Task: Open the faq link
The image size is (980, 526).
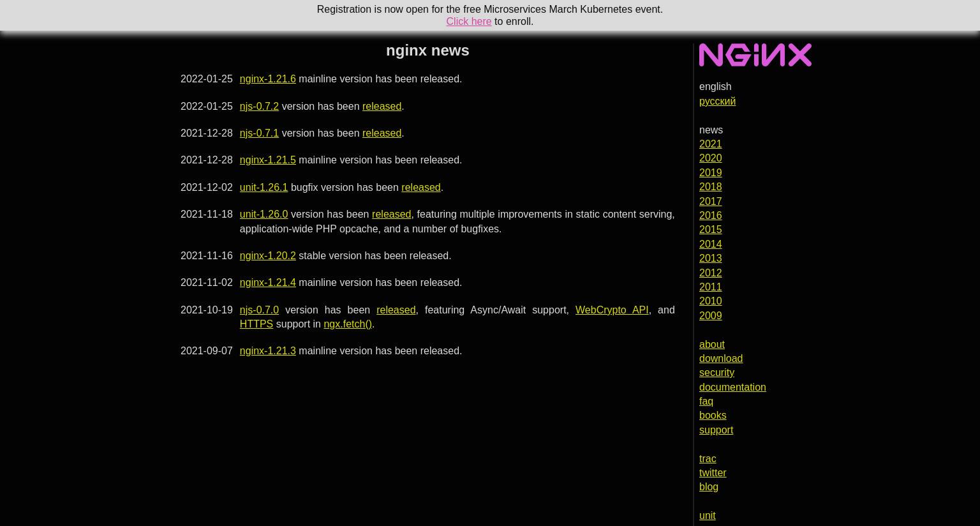Action: point(706,401)
